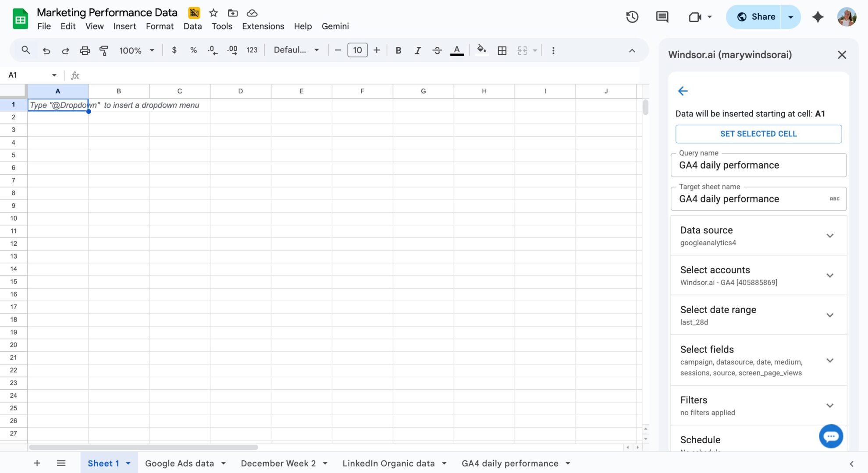The height and width of the screenshot is (473, 868).
Task: Star the Marketing Performance Data document
Action: (x=213, y=13)
